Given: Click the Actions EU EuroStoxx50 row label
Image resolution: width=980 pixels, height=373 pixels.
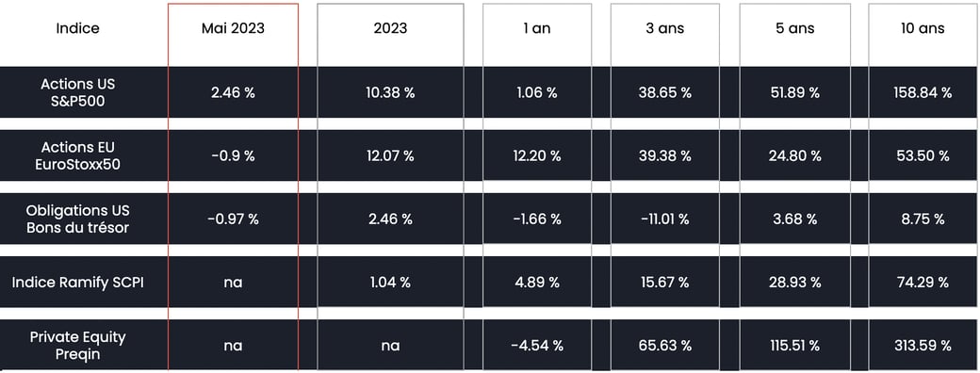Looking at the screenshot, I should 78,155.
